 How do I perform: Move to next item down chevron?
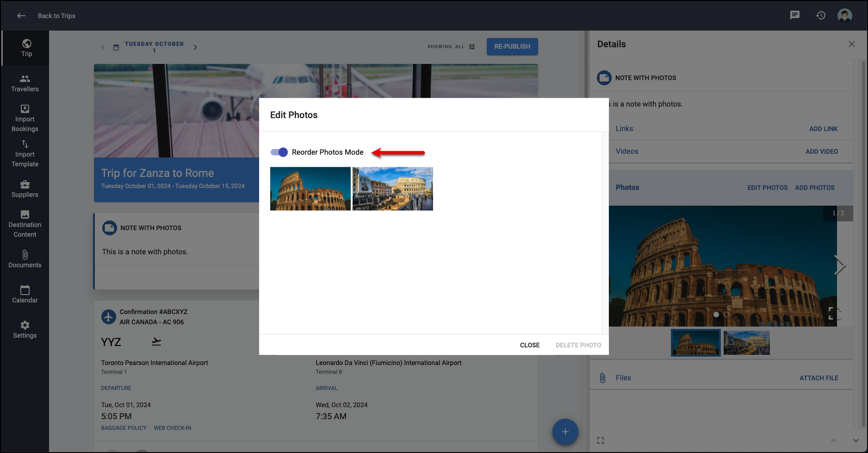856,440
